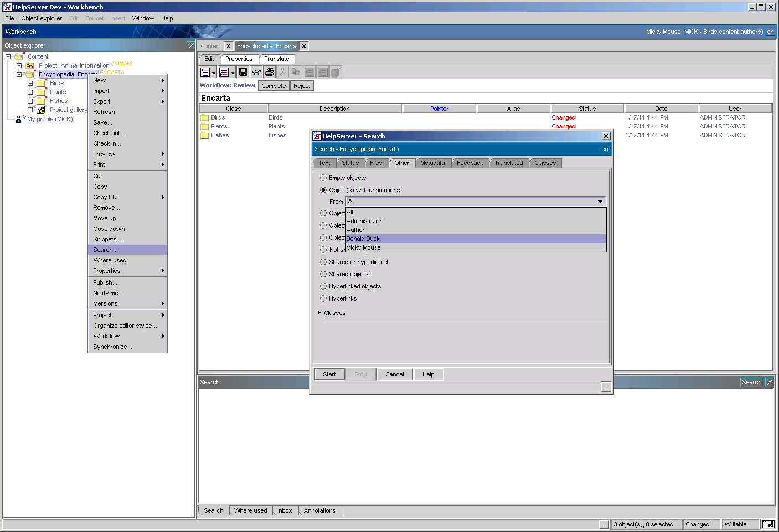Viewport: 779px width, 532px height.
Task: Collapse the Encyclopedia: Encarta tree node
Action: (x=19, y=74)
